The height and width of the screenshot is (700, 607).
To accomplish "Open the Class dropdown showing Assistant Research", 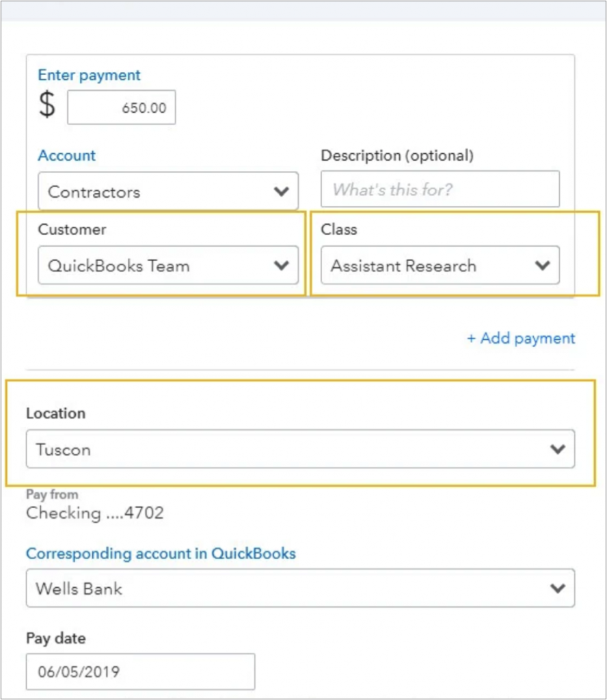I will (x=440, y=265).
